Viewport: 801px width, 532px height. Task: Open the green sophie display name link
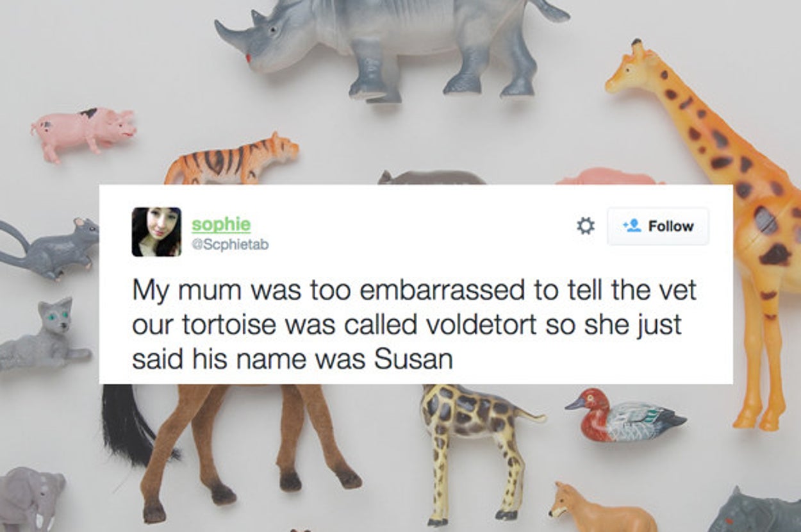221,225
